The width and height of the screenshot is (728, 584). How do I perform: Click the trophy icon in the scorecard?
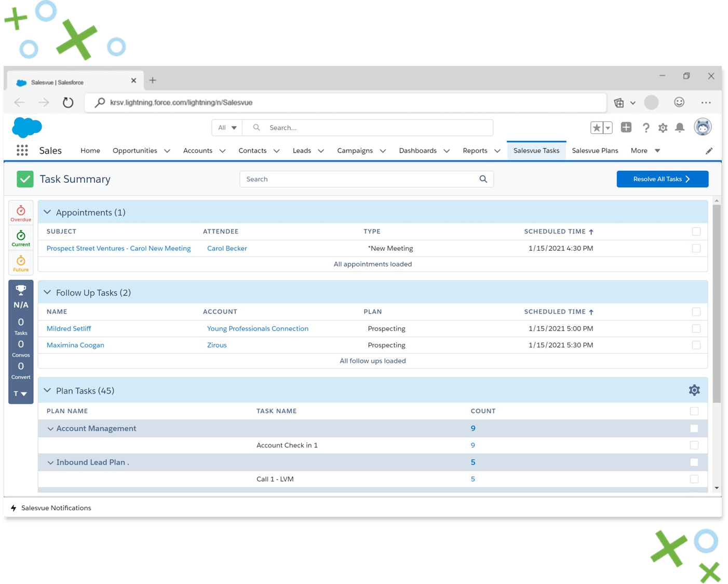click(x=21, y=290)
